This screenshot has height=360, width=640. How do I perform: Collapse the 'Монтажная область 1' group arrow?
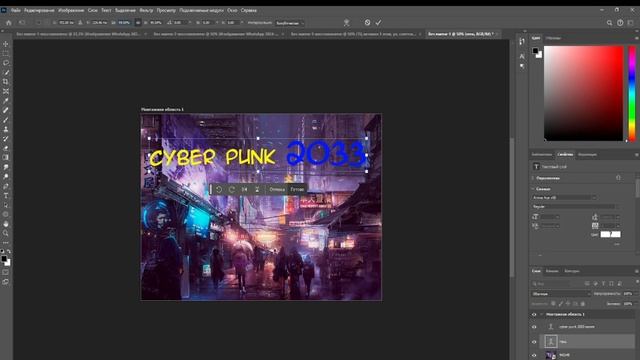541,314
